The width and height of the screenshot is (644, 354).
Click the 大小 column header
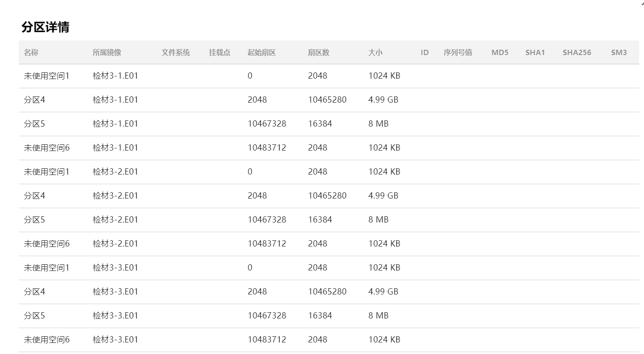point(375,52)
